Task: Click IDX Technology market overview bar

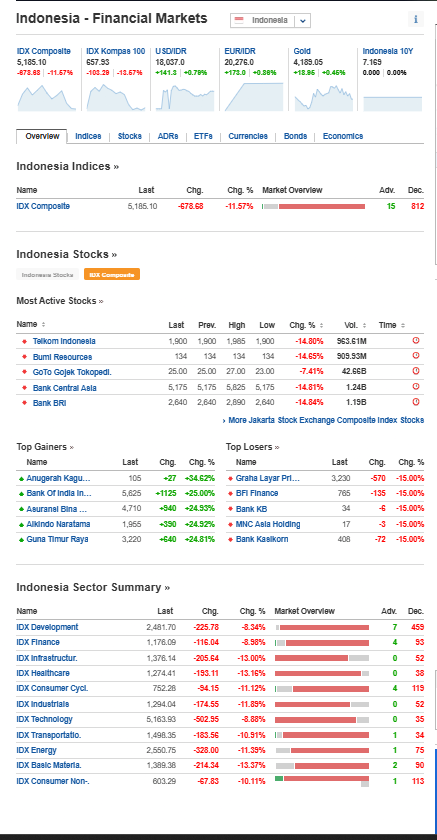Action: (322, 719)
